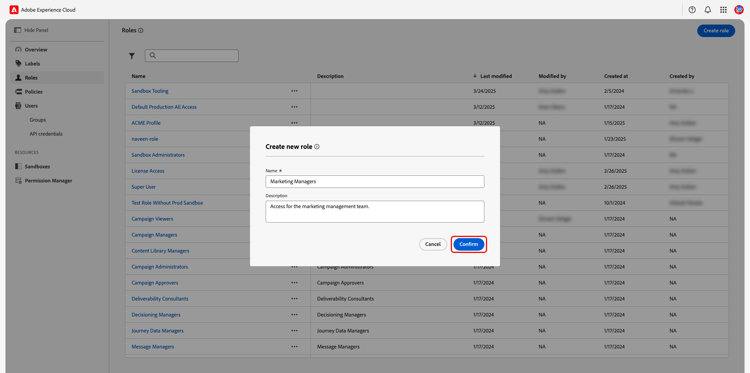Click the info icon beside Create new role
Image resolution: width=750 pixels, height=373 pixels.
pos(317,147)
